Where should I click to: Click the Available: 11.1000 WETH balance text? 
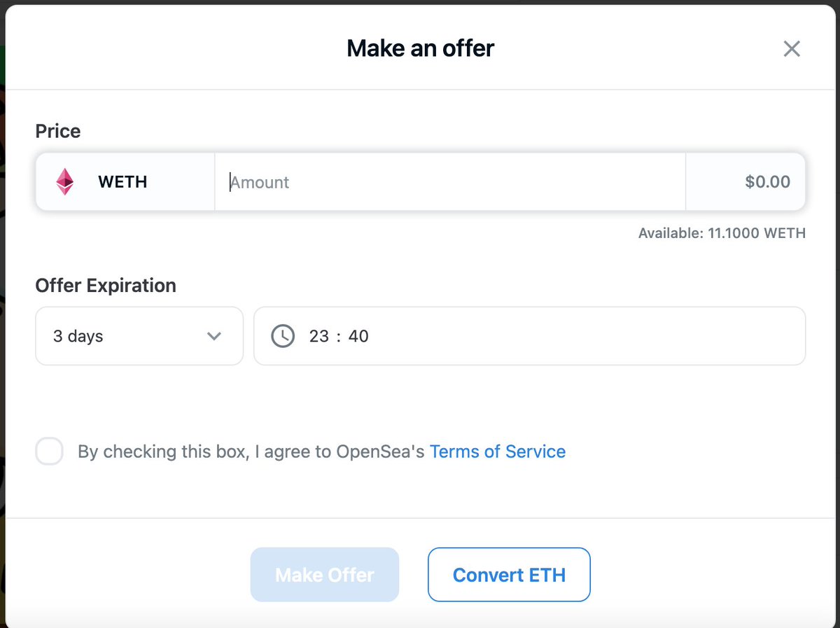722,233
